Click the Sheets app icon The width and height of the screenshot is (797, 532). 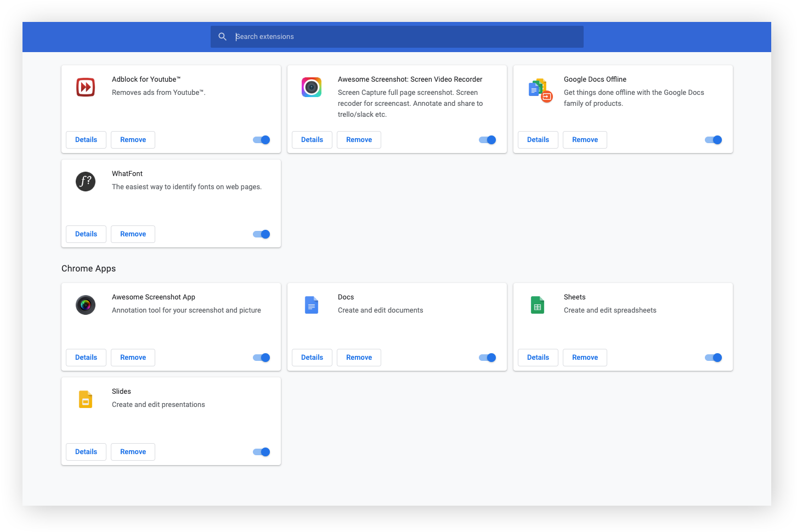[538, 304]
